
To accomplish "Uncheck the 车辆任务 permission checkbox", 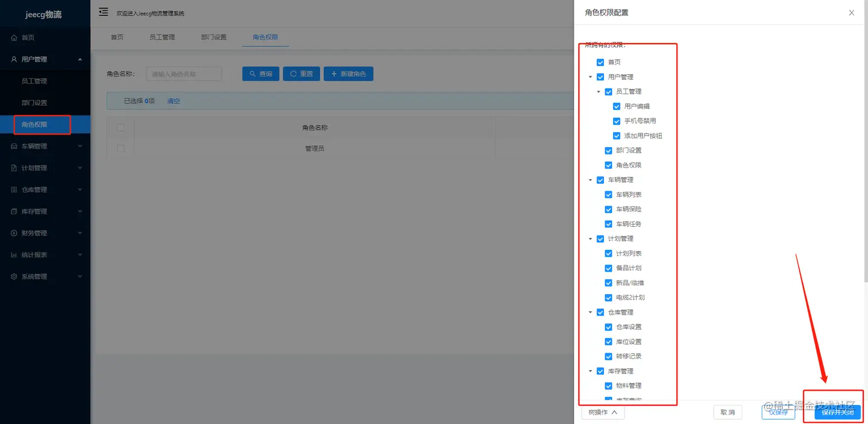I will (609, 224).
